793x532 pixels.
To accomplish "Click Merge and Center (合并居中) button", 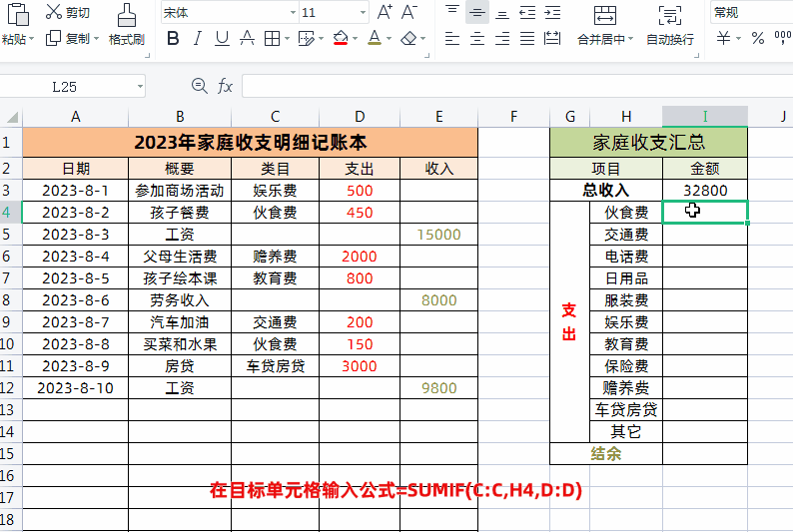I will (605, 25).
